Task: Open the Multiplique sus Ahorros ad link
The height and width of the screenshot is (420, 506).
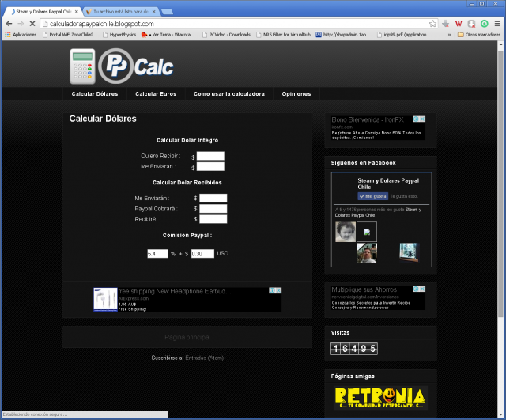Action: pos(364,289)
